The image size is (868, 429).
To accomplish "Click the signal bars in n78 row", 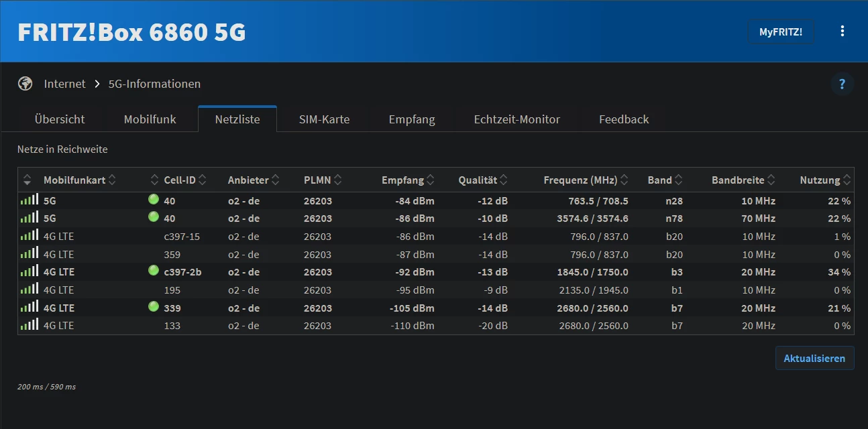I will (30, 217).
